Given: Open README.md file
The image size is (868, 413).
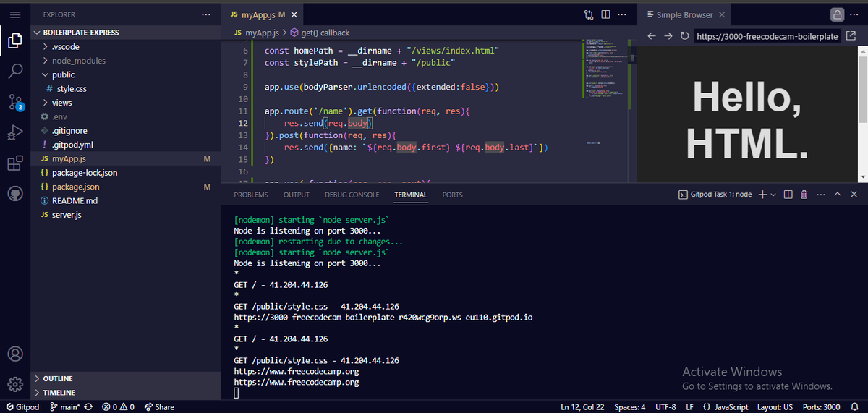Looking at the screenshot, I should pyautogui.click(x=125, y=200).
